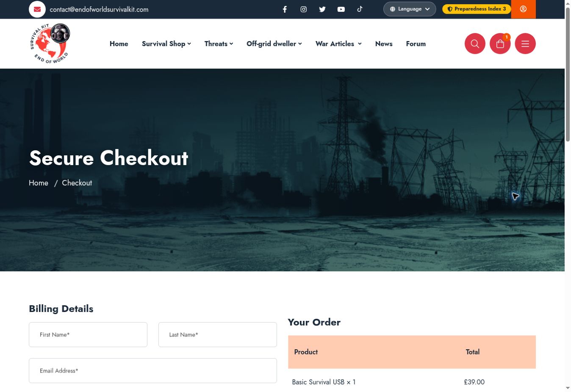Screen dimensions: 571x392
Task: Open the shopping cart bag icon
Action: [500, 44]
